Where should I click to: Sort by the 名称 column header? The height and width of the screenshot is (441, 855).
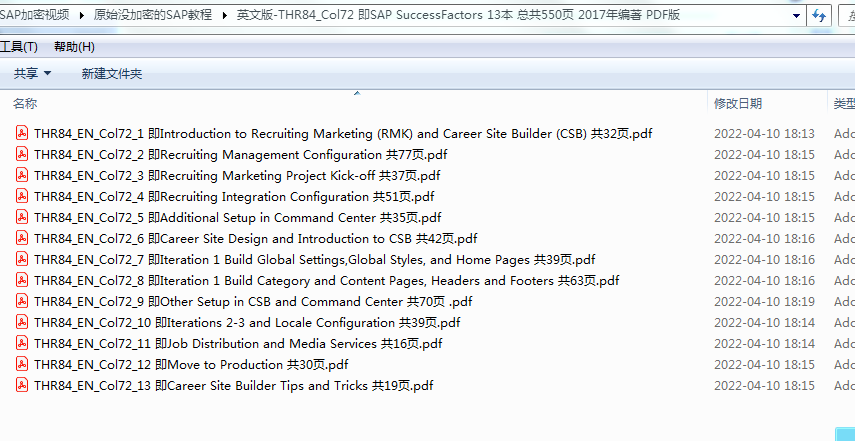(26, 104)
